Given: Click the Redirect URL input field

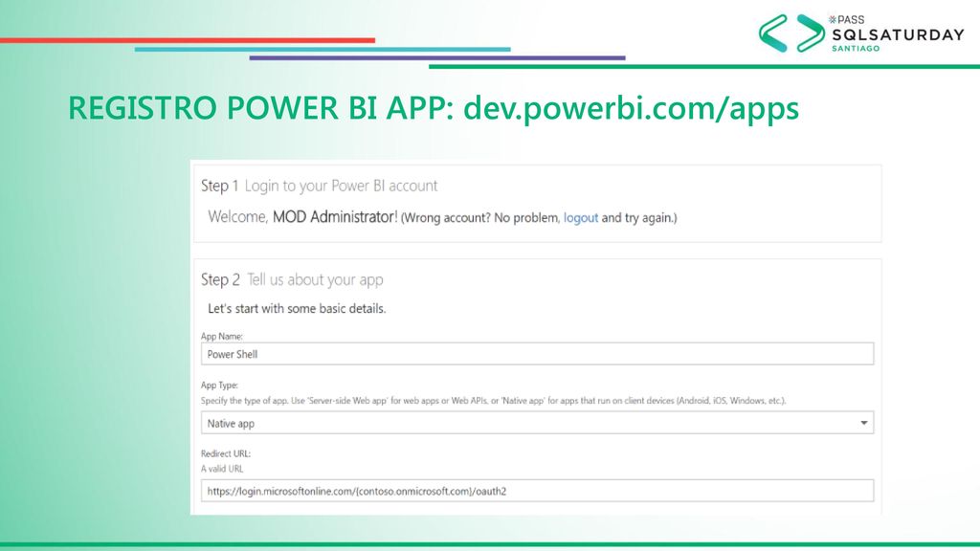Looking at the screenshot, I should click(x=537, y=491).
